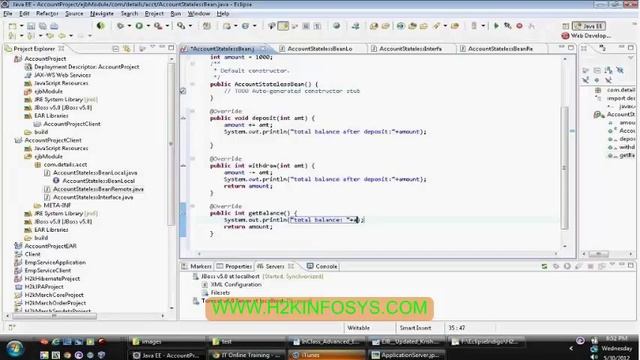Open the IT Online Training taskbar window
This screenshot has height=360, width=640.
pyautogui.click(x=247, y=355)
